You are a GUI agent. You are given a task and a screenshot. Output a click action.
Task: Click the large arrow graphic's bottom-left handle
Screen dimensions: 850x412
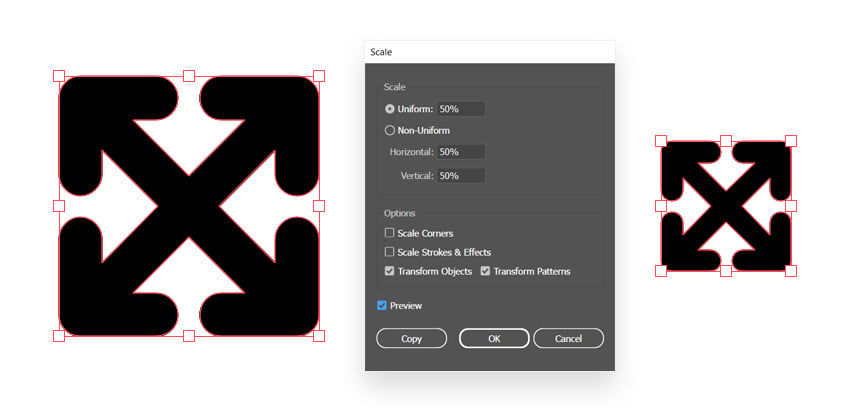(x=59, y=336)
